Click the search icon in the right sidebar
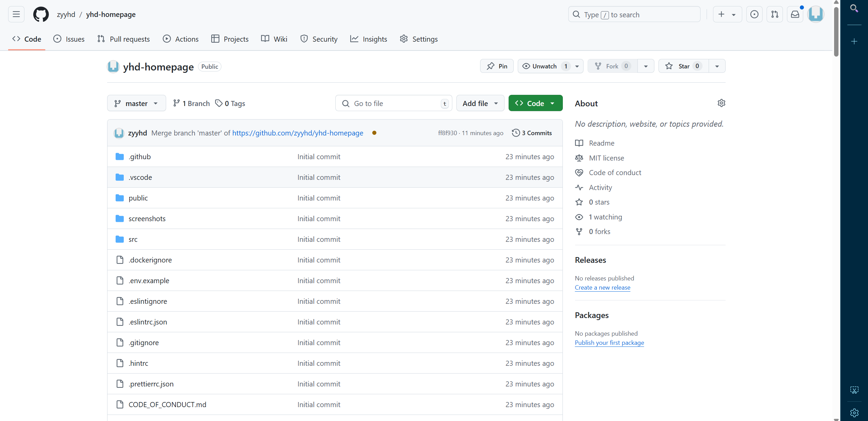 [x=854, y=8]
